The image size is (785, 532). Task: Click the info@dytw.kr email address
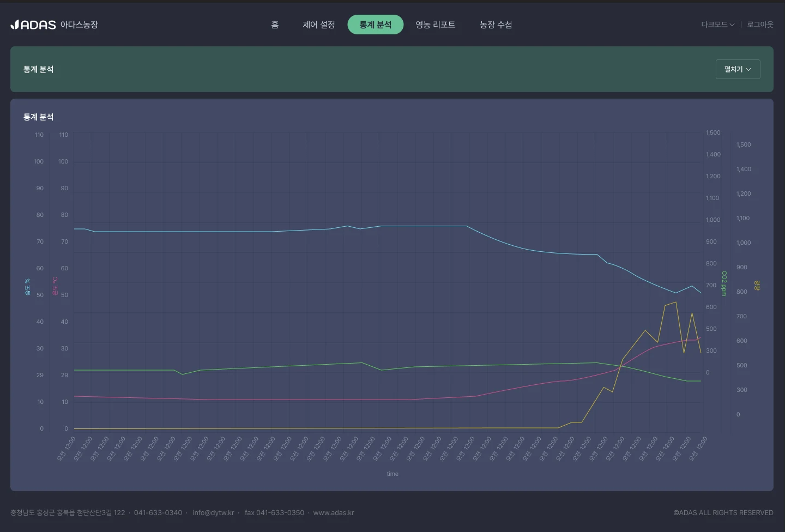[x=213, y=513]
